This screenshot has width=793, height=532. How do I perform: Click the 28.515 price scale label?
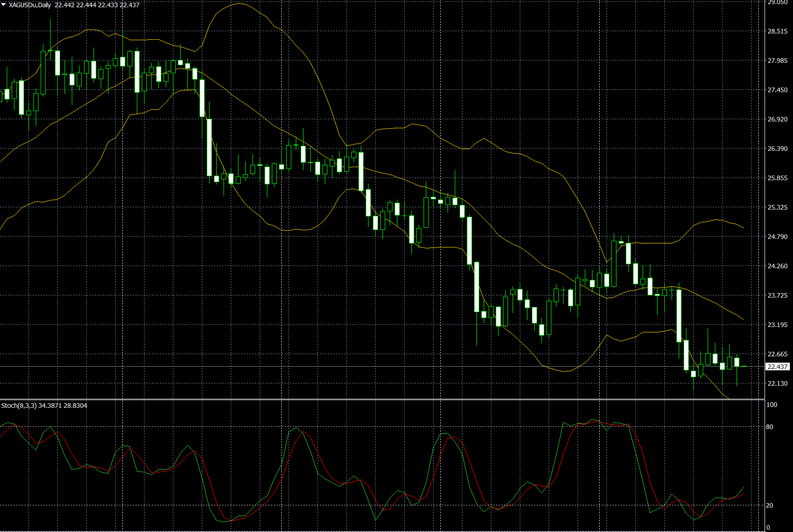778,31
